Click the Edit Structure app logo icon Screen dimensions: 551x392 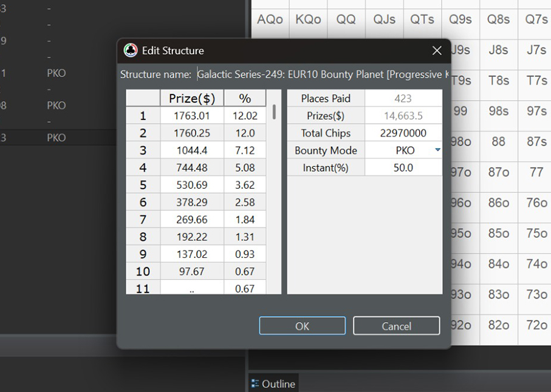click(x=131, y=50)
